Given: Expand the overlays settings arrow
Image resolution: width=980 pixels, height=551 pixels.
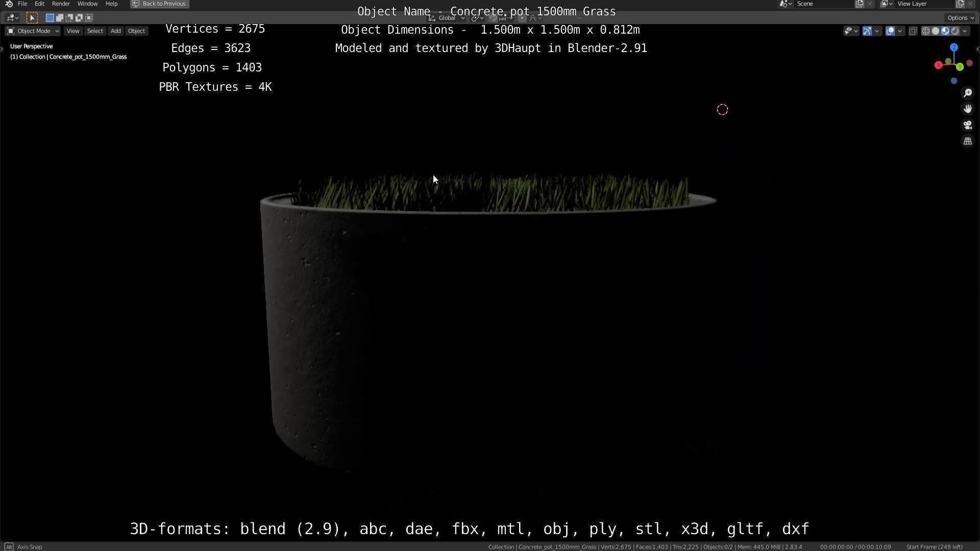Looking at the screenshot, I should 900,31.
